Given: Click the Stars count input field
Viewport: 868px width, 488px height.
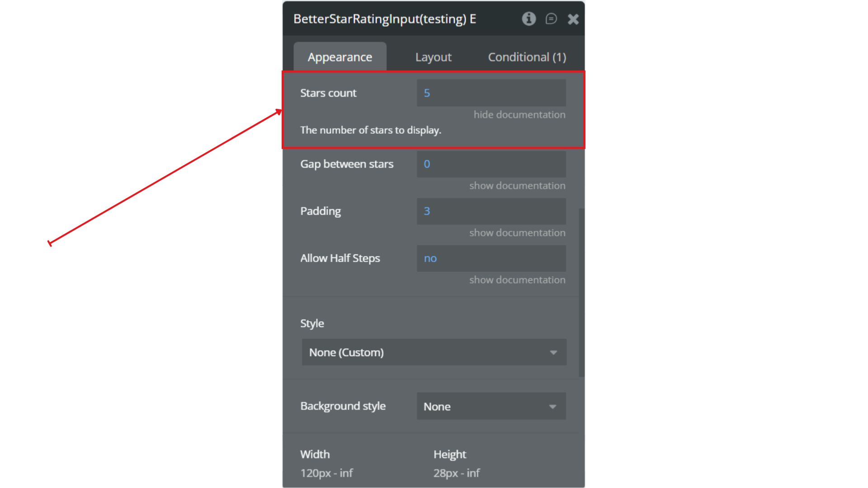Looking at the screenshot, I should coord(491,93).
